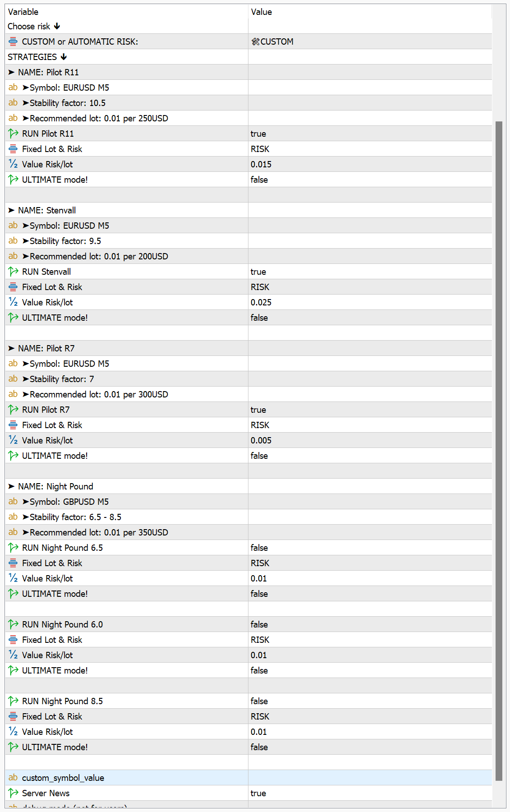
Task: Click the arrow icon next to Server News
Action: click(13, 793)
